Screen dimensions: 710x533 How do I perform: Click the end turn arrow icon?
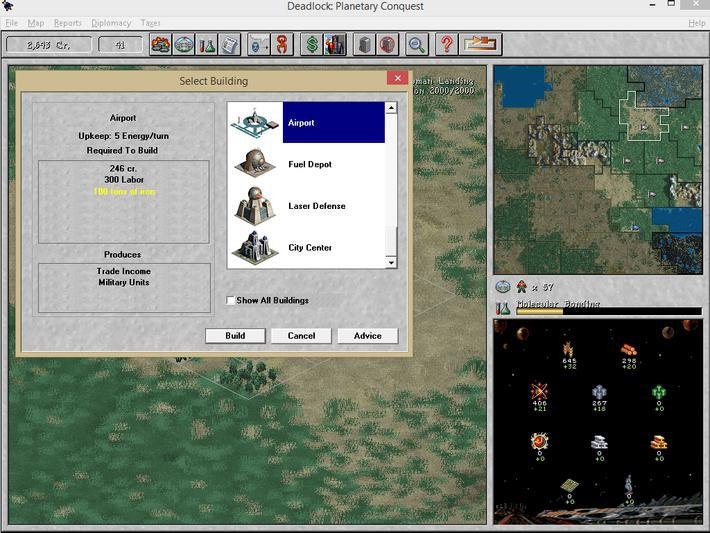click(x=480, y=44)
